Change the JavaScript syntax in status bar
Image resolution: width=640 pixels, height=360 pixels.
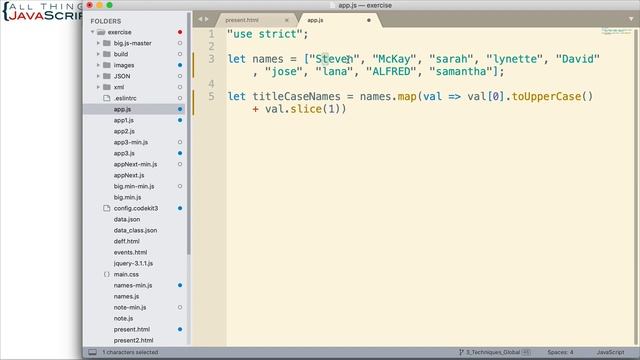[x=610, y=352]
